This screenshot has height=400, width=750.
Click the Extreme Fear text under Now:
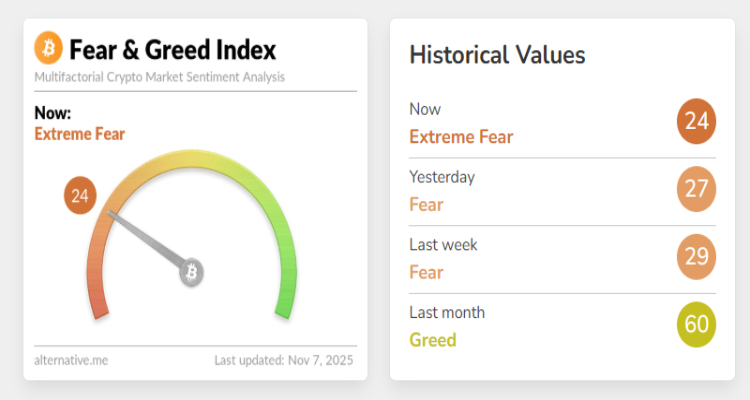tap(80, 134)
